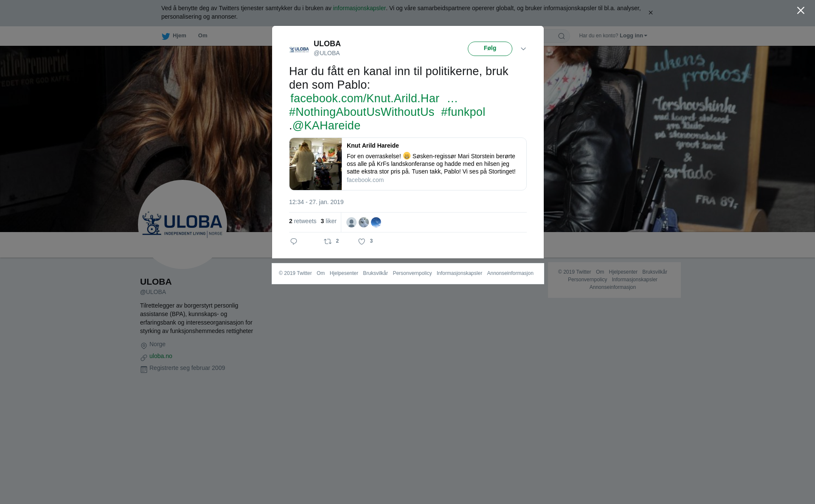Screen dimensions: 815x504
Task: Click the retweet icon under the tweet
Action: pos(328,241)
